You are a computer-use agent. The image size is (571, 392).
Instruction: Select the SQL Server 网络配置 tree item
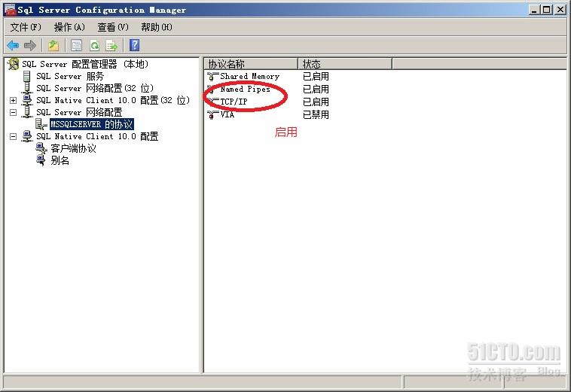79,112
